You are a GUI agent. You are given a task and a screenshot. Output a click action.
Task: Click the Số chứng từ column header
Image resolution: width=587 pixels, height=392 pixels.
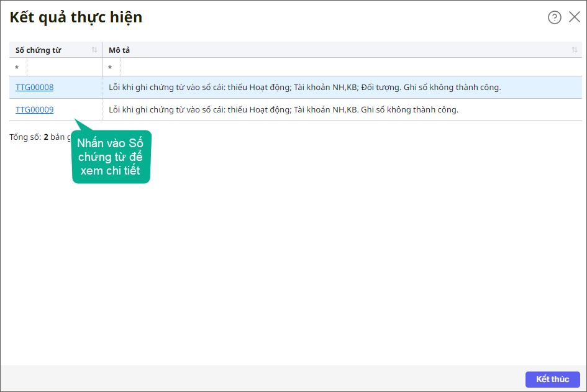(x=39, y=50)
